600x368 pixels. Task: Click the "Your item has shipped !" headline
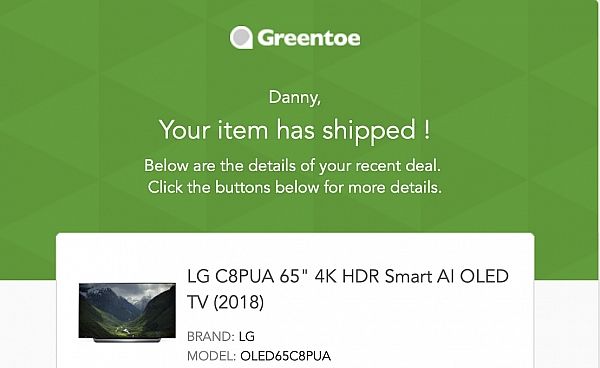(295, 130)
